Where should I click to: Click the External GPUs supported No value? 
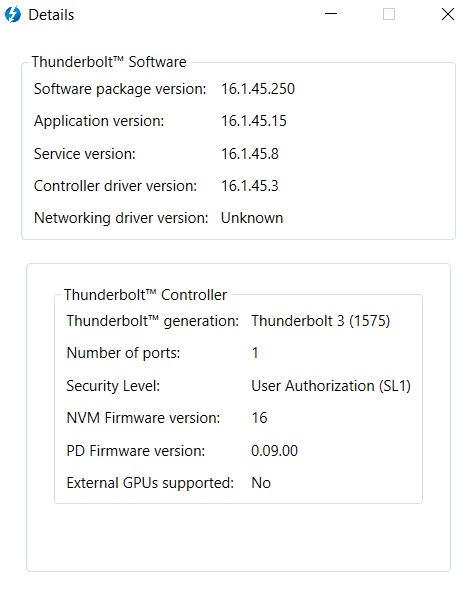point(261,483)
